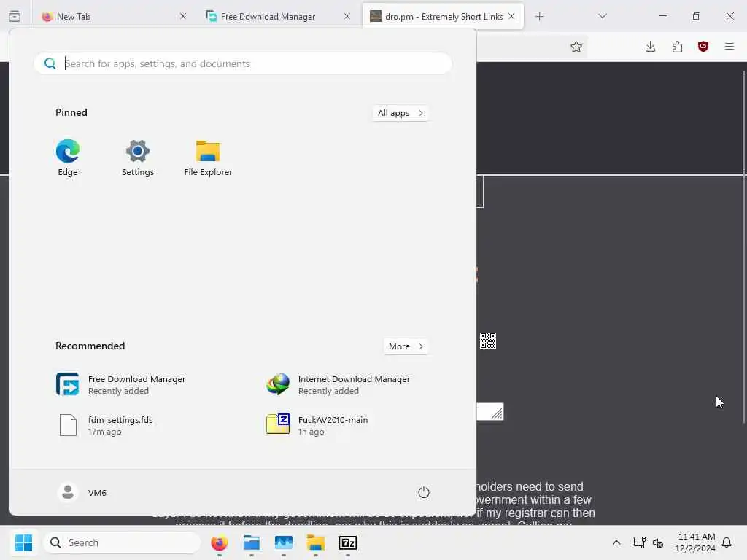Click the Windows Start button

23,542
